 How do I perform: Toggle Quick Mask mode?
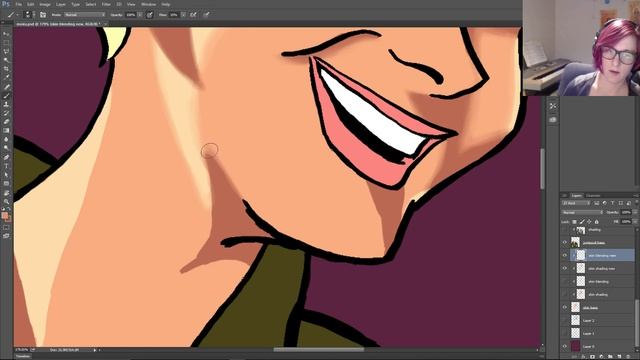point(6,227)
